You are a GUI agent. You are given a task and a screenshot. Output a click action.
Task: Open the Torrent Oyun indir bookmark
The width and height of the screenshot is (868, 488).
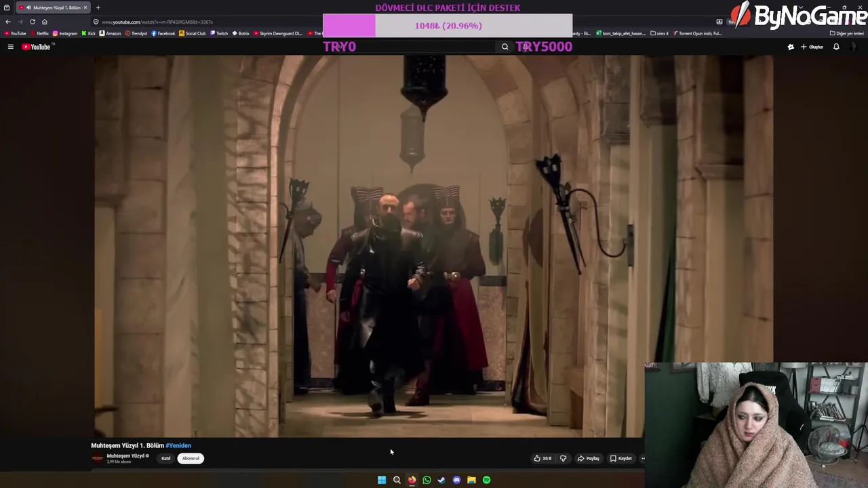pos(697,33)
